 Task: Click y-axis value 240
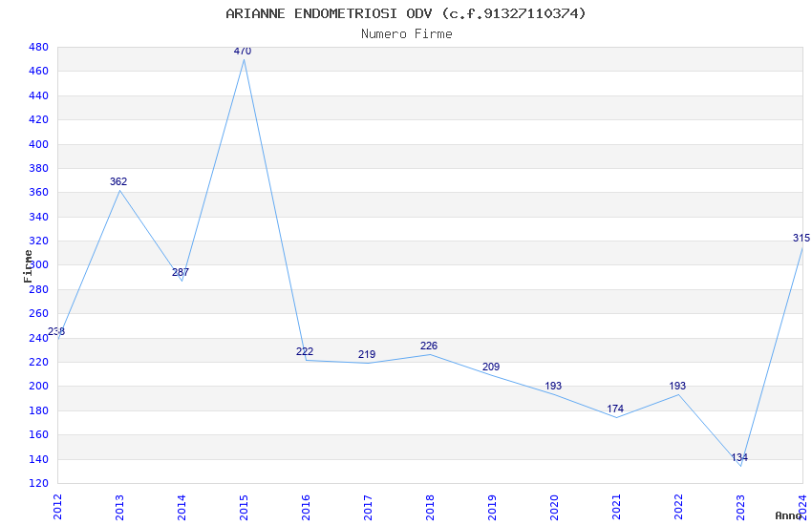point(38,338)
